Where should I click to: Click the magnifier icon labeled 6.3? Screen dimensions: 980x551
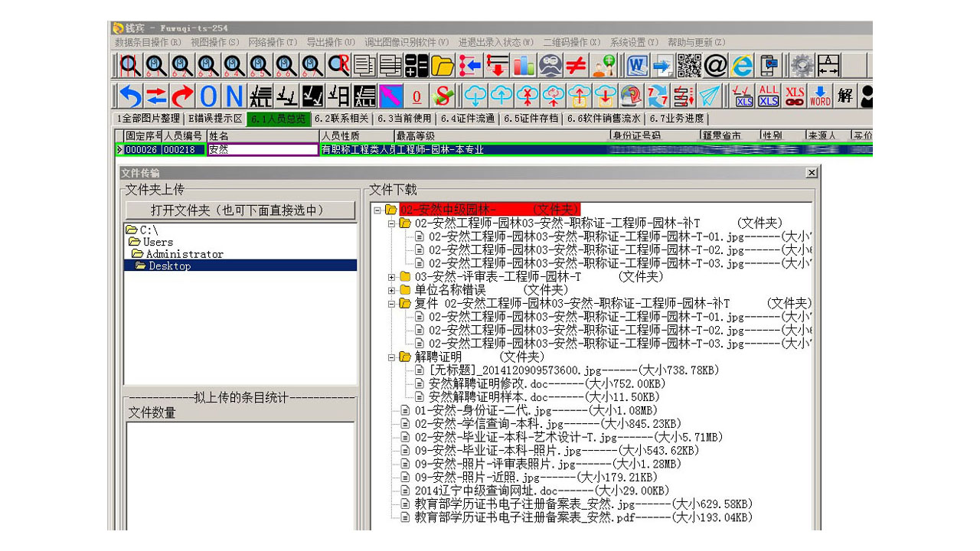[x=208, y=66]
